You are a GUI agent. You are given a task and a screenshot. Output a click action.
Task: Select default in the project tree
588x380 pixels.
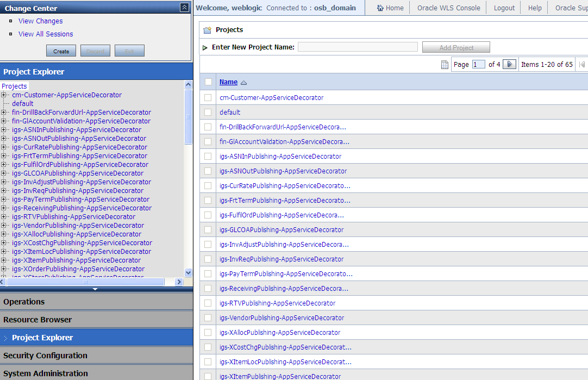click(22, 103)
